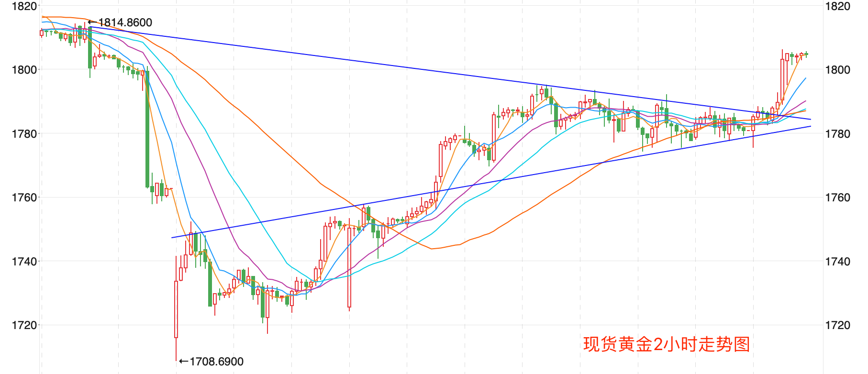Click the 1740 label on left axis

pos(25,262)
